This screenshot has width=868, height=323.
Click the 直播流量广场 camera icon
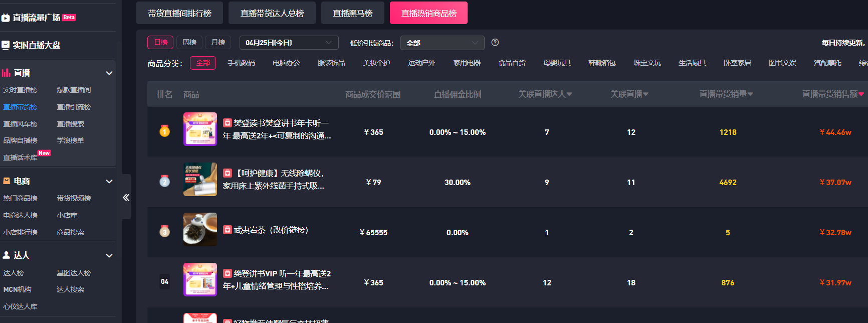pyautogui.click(x=6, y=18)
